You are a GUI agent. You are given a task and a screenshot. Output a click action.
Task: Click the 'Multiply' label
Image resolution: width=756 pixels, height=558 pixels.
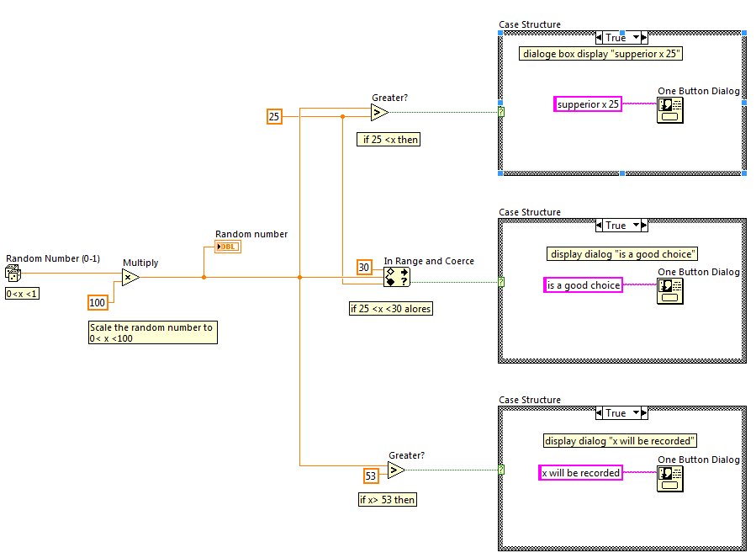[140, 263]
